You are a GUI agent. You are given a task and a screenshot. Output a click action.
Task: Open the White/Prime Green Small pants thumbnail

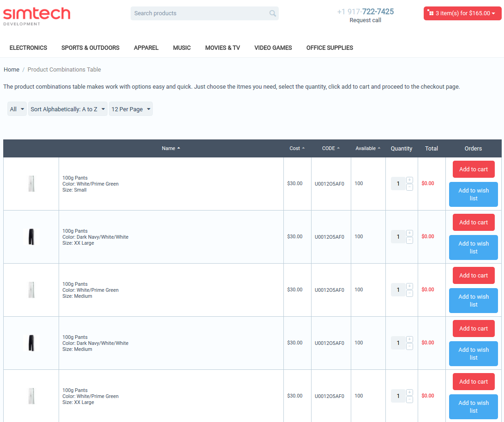pyautogui.click(x=31, y=184)
